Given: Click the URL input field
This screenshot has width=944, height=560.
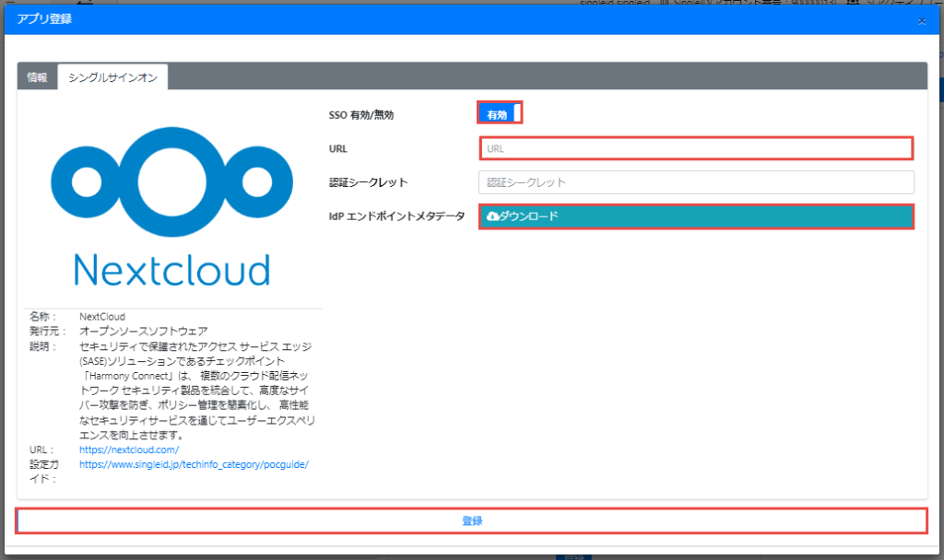Looking at the screenshot, I should click(x=696, y=147).
